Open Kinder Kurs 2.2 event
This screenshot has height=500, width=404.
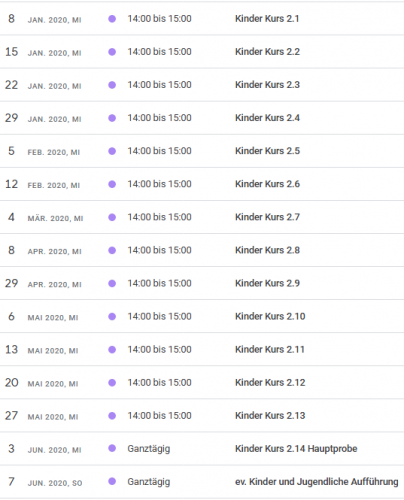[267, 52]
